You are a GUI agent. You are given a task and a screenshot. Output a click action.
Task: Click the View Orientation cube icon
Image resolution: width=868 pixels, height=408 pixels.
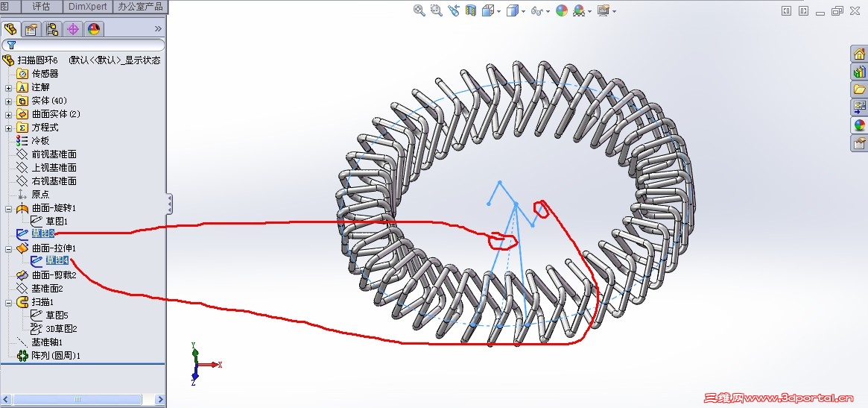click(x=488, y=10)
